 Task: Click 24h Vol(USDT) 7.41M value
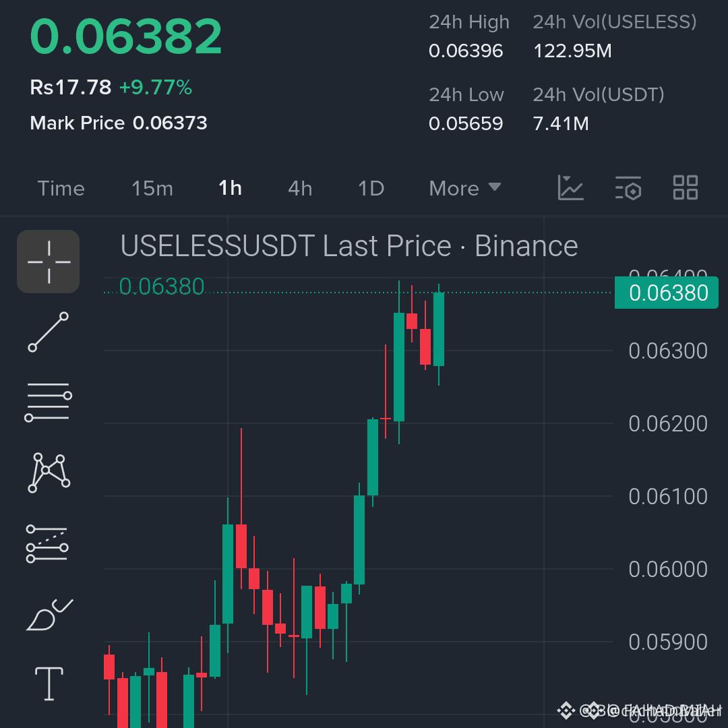tap(561, 123)
